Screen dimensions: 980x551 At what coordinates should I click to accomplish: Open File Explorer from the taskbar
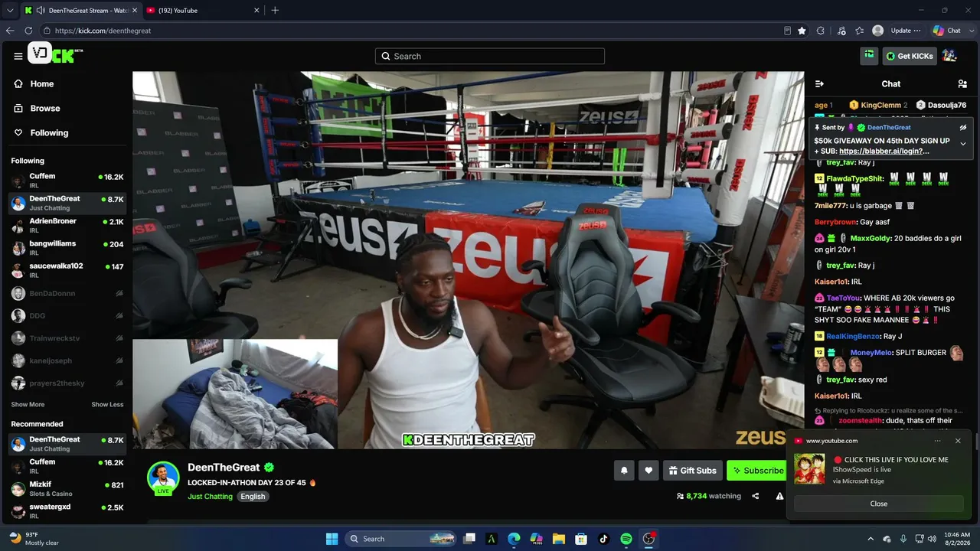(558, 539)
